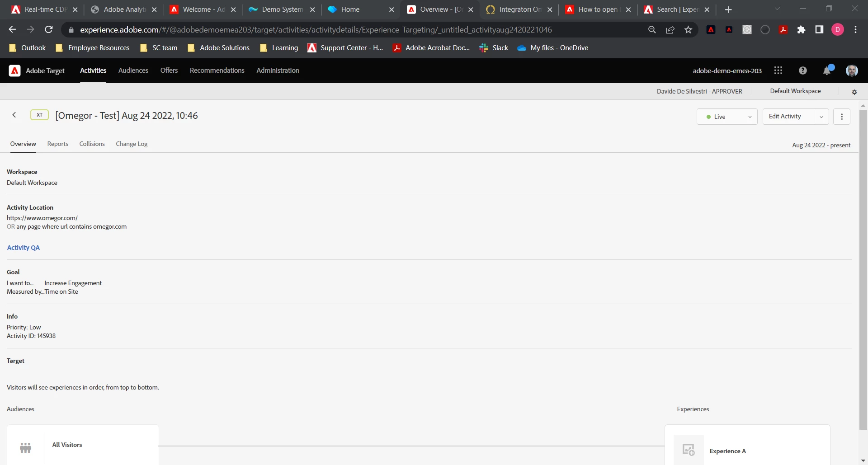Click the Edit Activity button
868x465 pixels.
pos(788,117)
